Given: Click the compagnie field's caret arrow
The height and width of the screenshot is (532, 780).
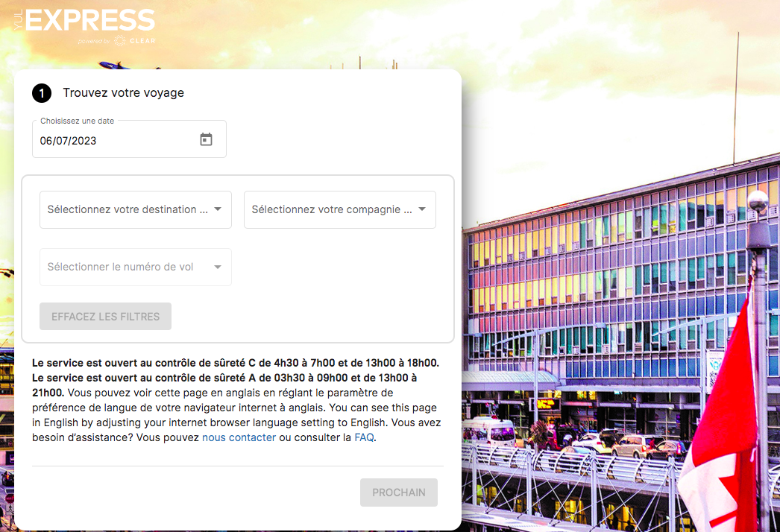Looking at the screenshot, I should click(422, 209).
